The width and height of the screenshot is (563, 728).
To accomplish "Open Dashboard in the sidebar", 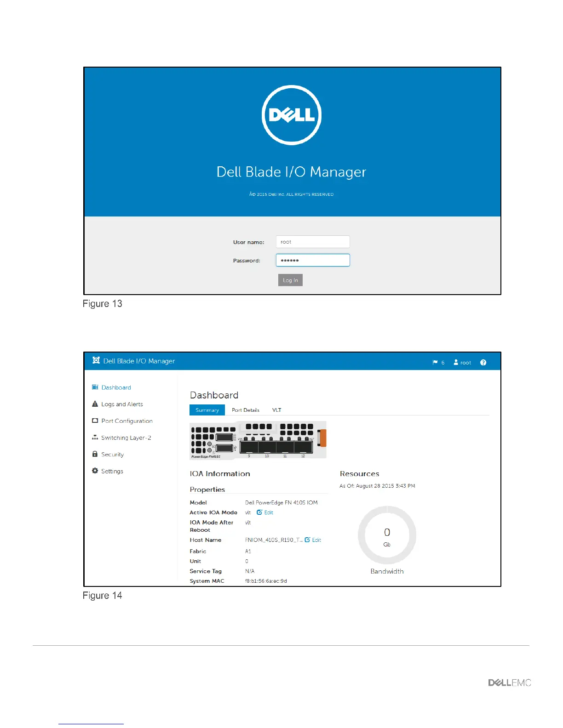I will pos(116,387).
